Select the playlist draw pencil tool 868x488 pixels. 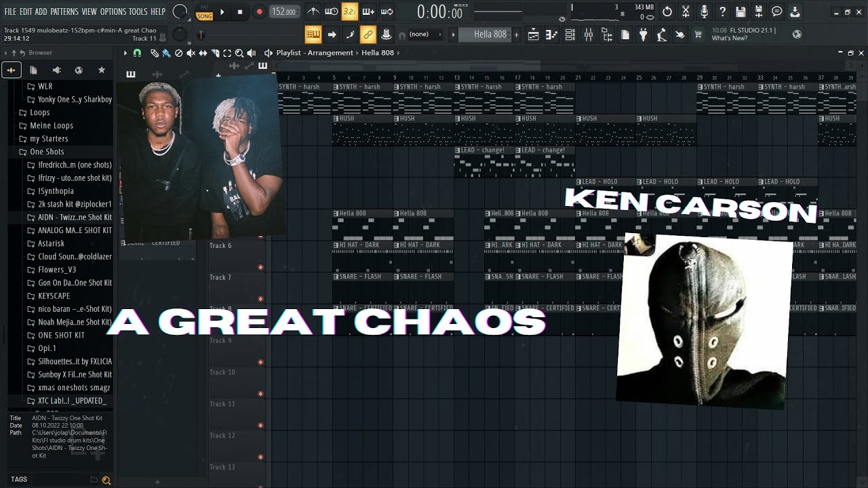pyautogui.click(x=155, y=53)
